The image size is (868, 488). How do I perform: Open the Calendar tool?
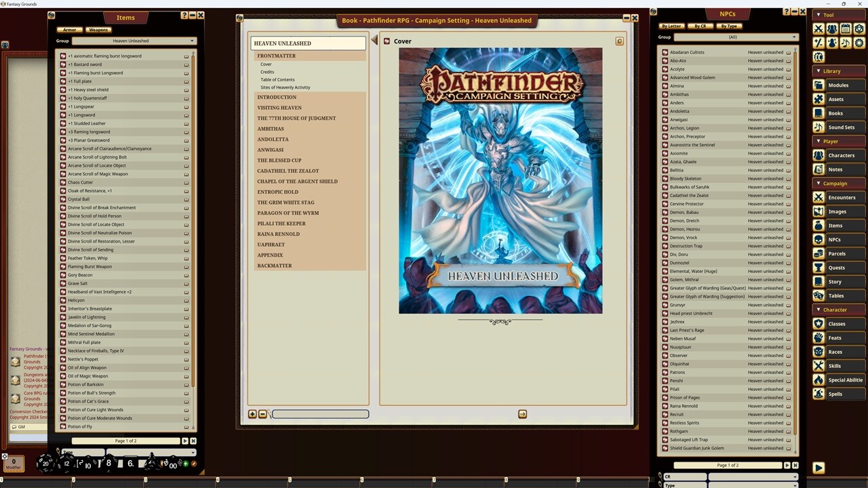pos(844,28)
